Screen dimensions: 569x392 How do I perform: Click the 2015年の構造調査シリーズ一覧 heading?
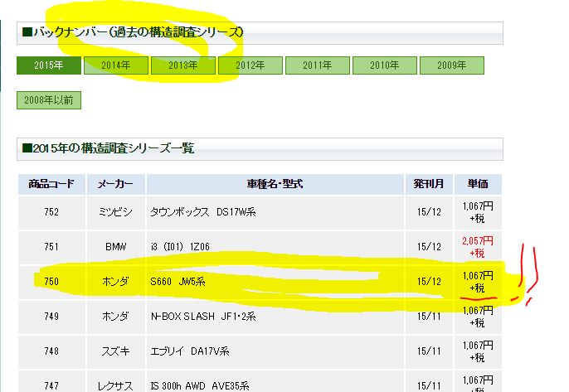(x=108, y=148)
